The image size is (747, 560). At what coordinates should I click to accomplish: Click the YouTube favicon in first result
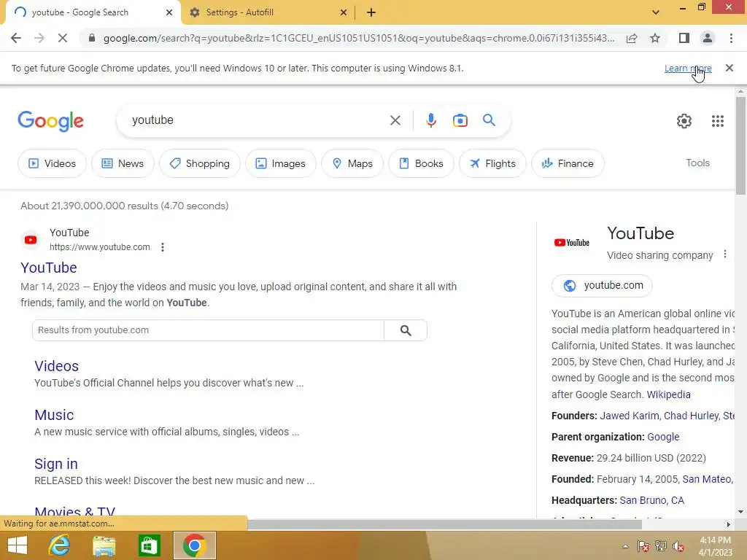tap(31, 240)
